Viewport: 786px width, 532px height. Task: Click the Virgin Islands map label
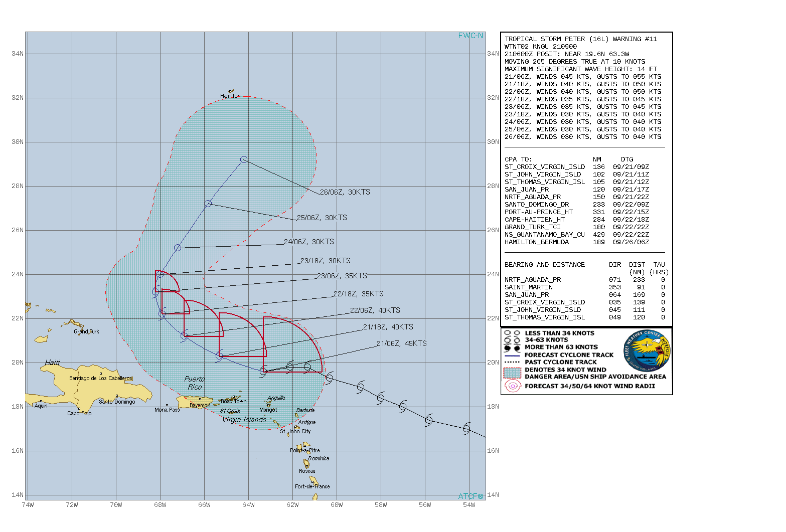[x=244, y=420]
